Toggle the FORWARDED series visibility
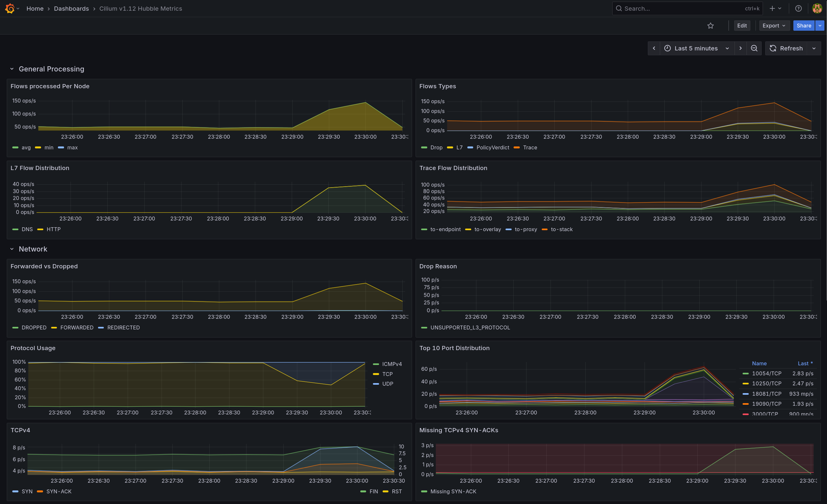This screenshot has height=504, width=827. coord(77,327)
